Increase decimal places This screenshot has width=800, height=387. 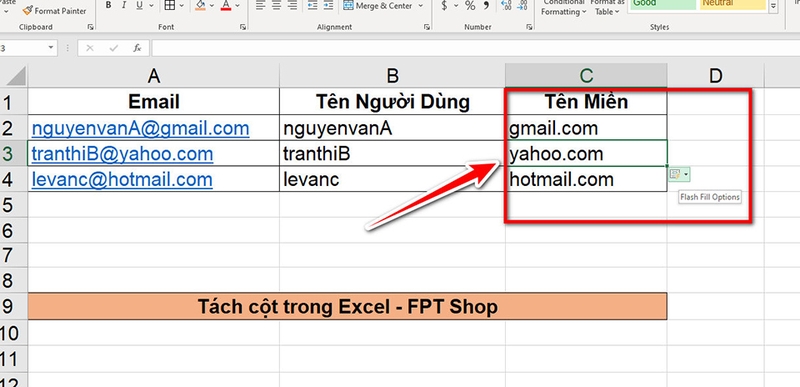(x=506, y=6)
